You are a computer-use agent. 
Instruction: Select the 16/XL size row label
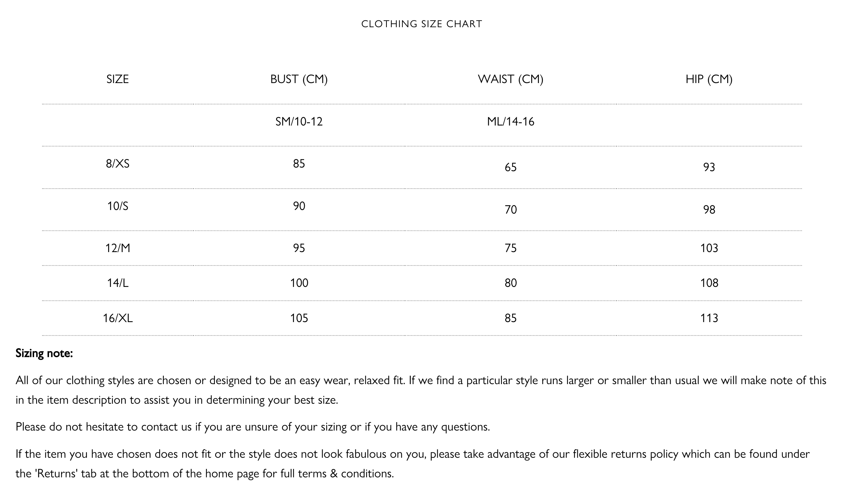click(x=118, y=318)
